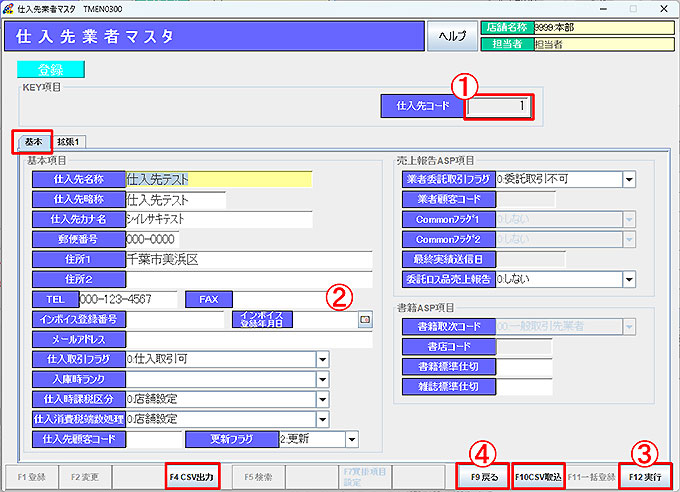Expand the 委託ロス品売上報告 dropdown
680x492 pixels.
tap(629, 279)
